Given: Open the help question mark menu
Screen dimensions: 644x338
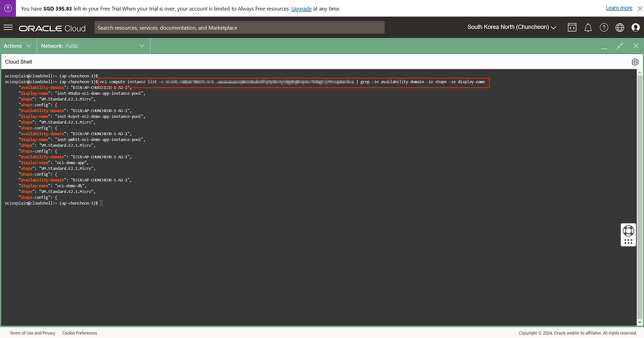Looking at the screenshot, I should (x=604, y=28).
